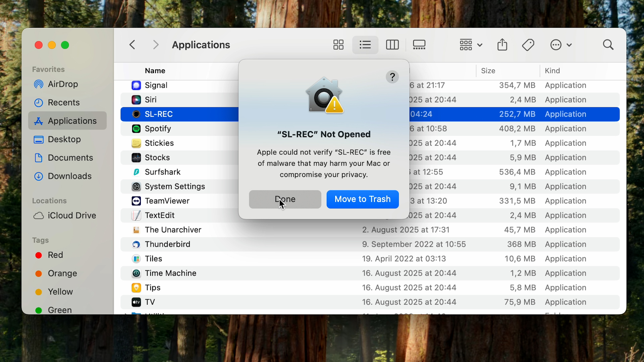
Task: Select The Unarchiver app icon
Action: coord(136,230)
